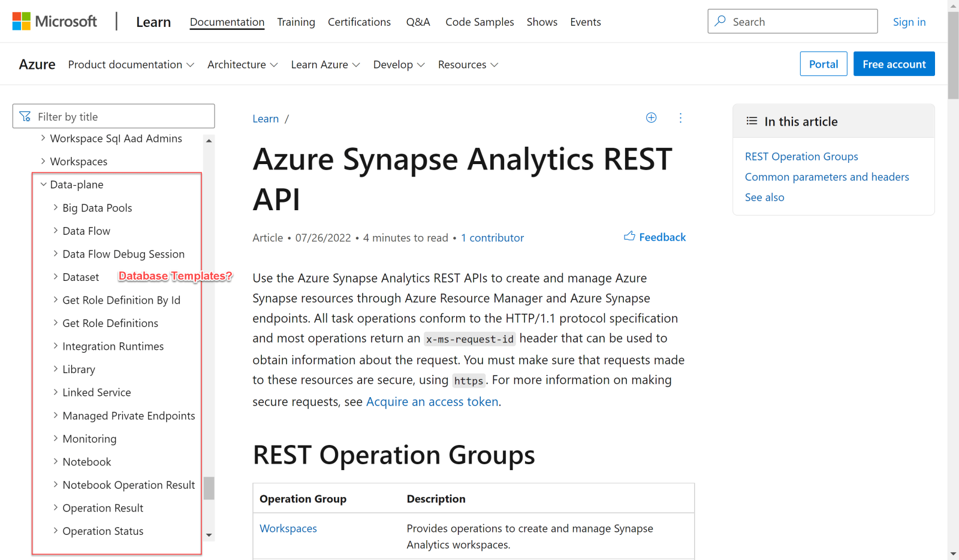This screenshot has width=959, height=560.
Task: Expand the Operation Result node
Action: 55,507
